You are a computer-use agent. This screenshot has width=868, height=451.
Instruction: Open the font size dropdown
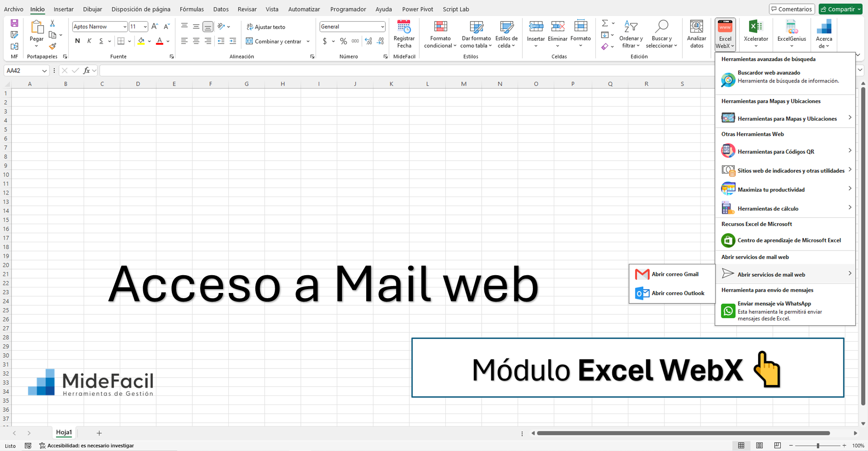coord(145,27)
